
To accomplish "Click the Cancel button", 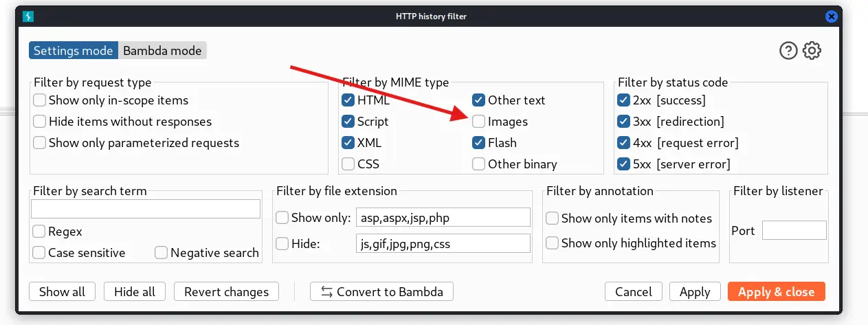I will (x=634, y=291).
